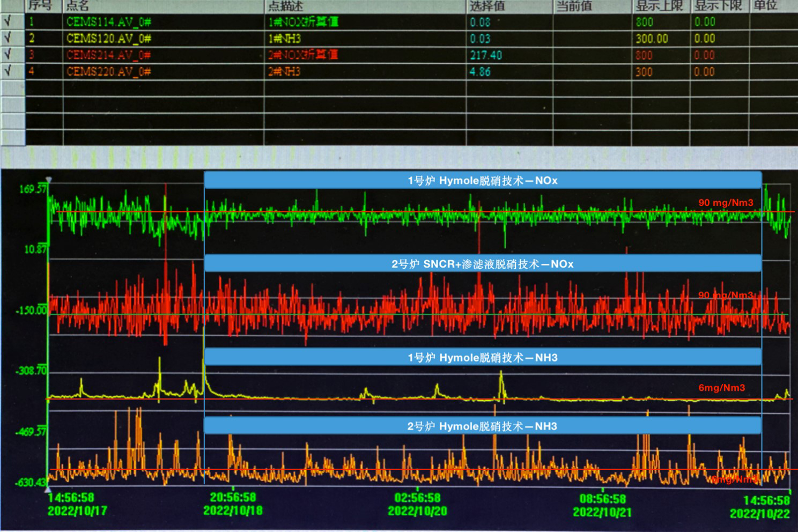Click lower limit 0.00 in CEMS114 row

click(x=705, y=22)
